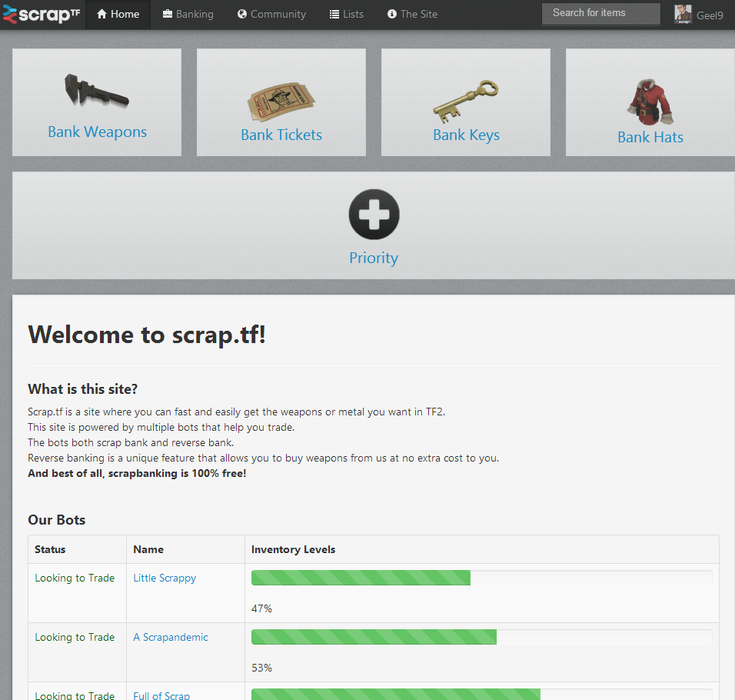Click the 47% inventory value
Viewport: 735px width, 700px height.
click(x=261, y=608)
